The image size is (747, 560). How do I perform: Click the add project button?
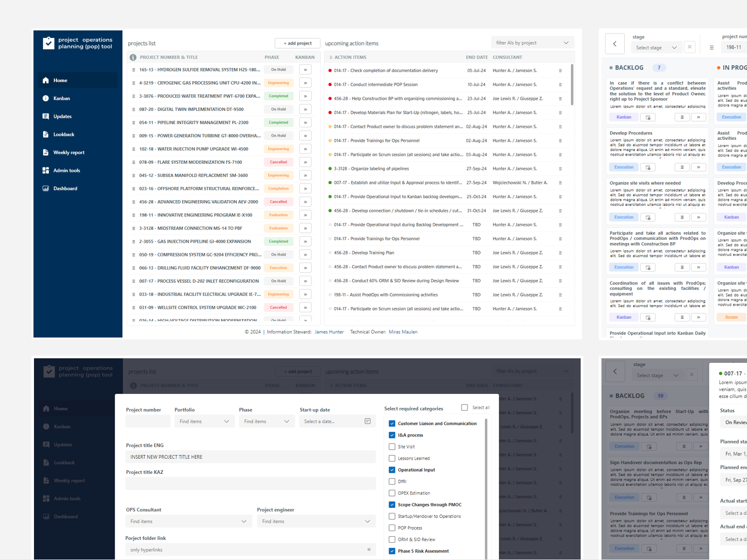298,43
